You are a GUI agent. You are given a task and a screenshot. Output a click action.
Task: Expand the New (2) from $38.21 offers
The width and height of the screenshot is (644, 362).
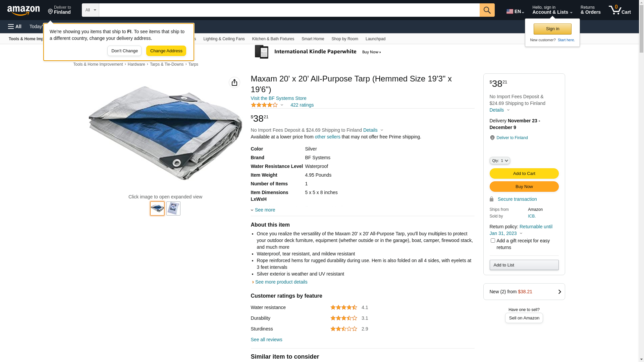click(524, 292)
